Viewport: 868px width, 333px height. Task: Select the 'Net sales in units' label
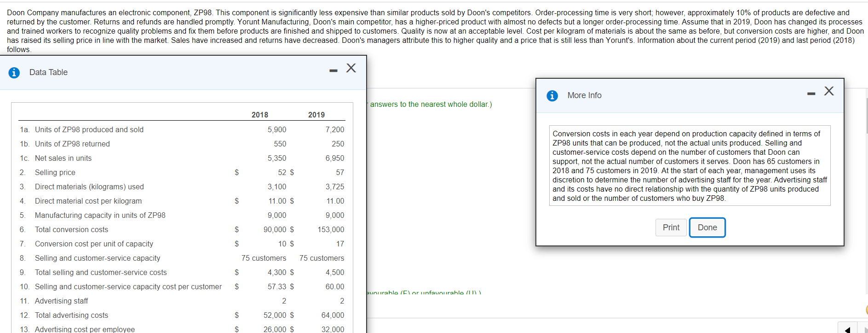point(63,158)
